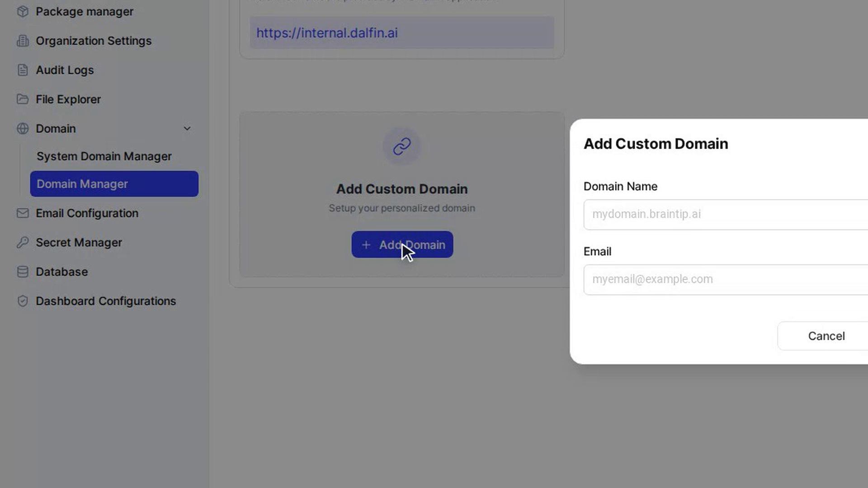Viewport: 868px width, 488px height.
Task: Select the Domain Manager item
Action: click(x=114, y=184)
